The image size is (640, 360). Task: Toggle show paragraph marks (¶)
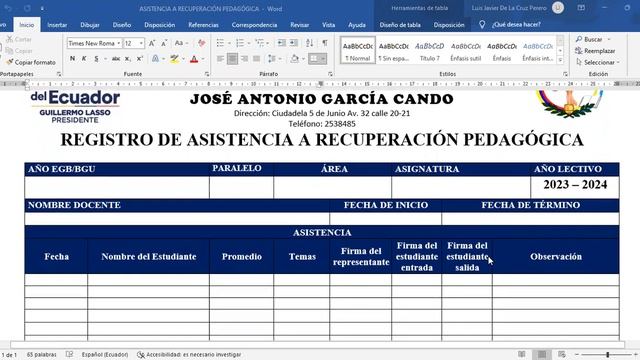click(x=325, y=43)
